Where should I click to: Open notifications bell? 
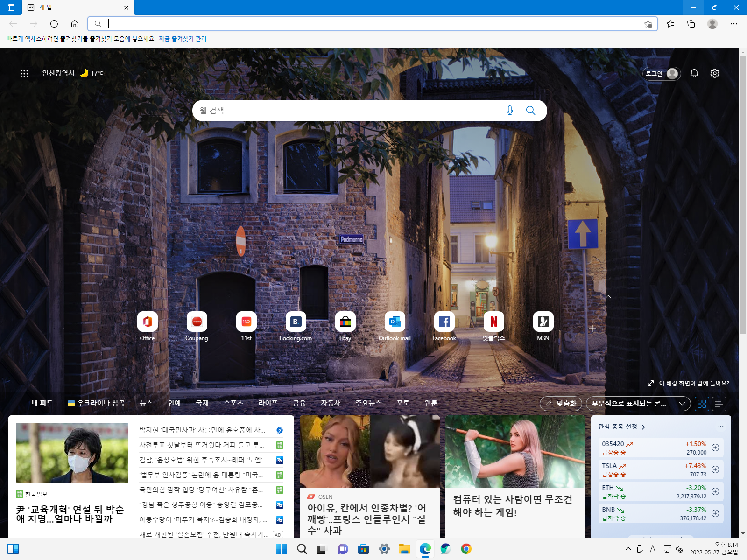point(694,73)
